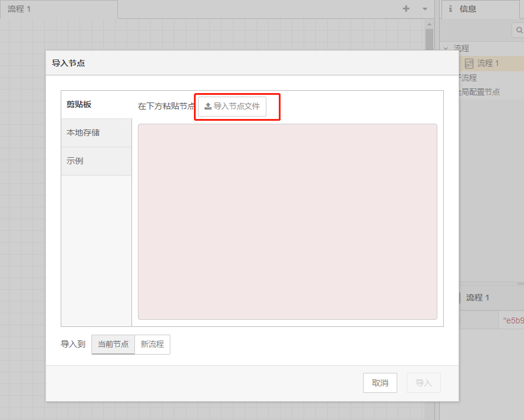Click the 子流程 entry in the sidebar tree
The image size is (524, 420).
467,77
